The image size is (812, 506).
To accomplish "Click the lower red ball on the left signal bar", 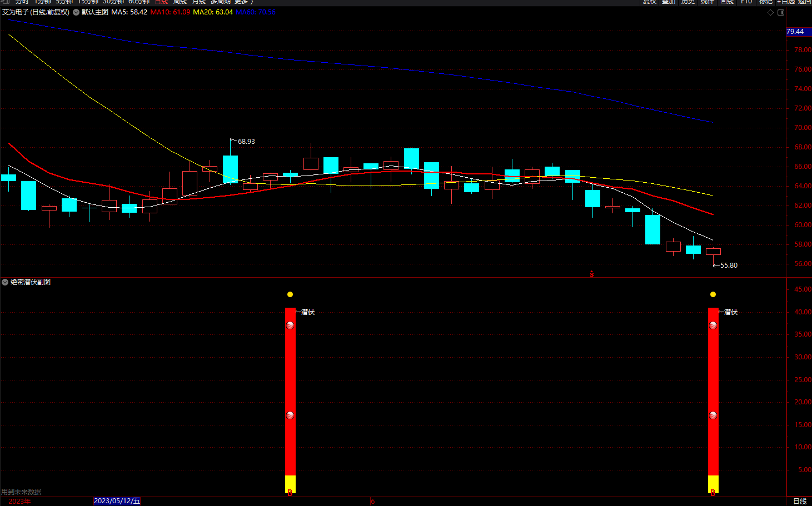I will [290, 415].
